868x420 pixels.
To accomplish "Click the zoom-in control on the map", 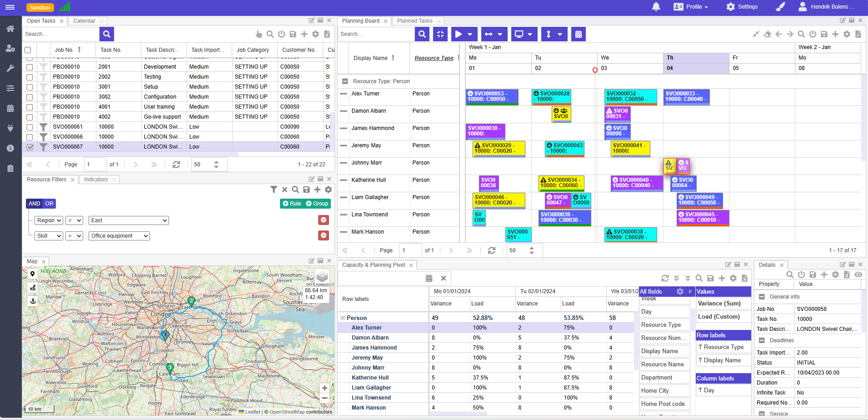I will [x=324, y=388].
